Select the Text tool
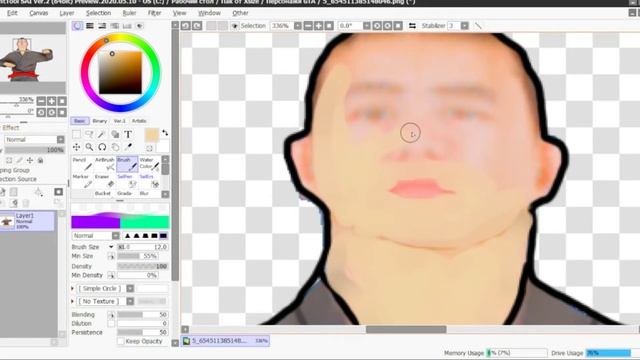The height and width of the screenshot is (360, 640). click(128, 134)
